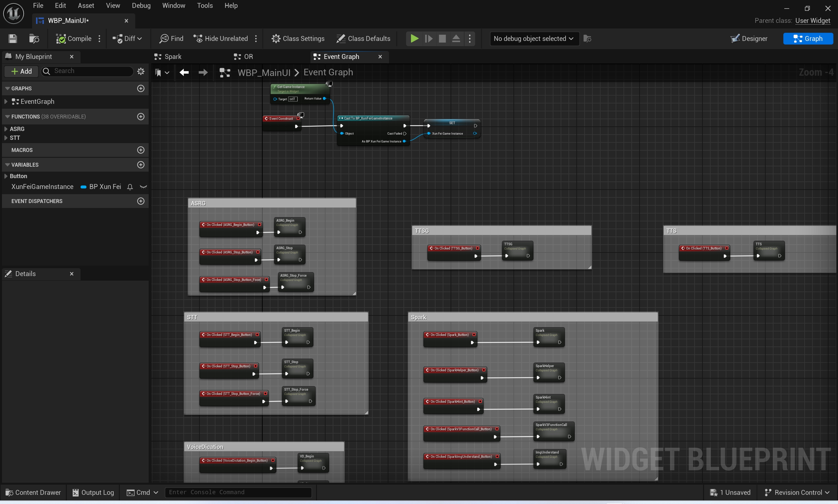Open the Cmd type dropdown

[142, 493]
